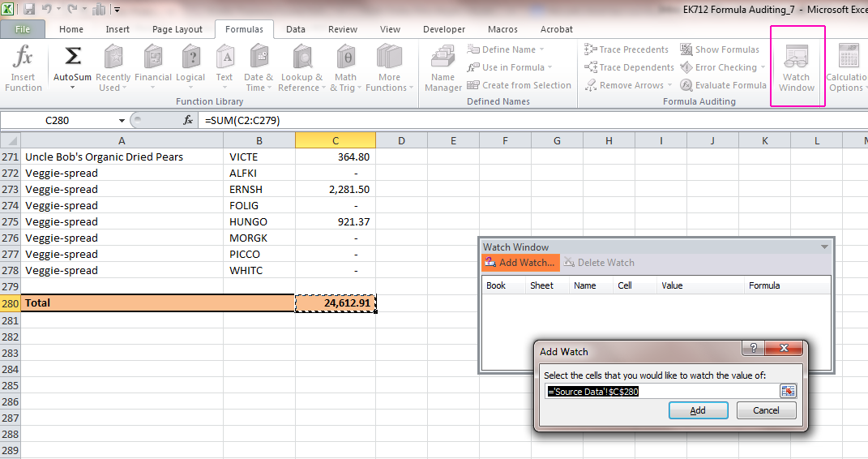Switch to the Data tab

(x=296, y=29)
